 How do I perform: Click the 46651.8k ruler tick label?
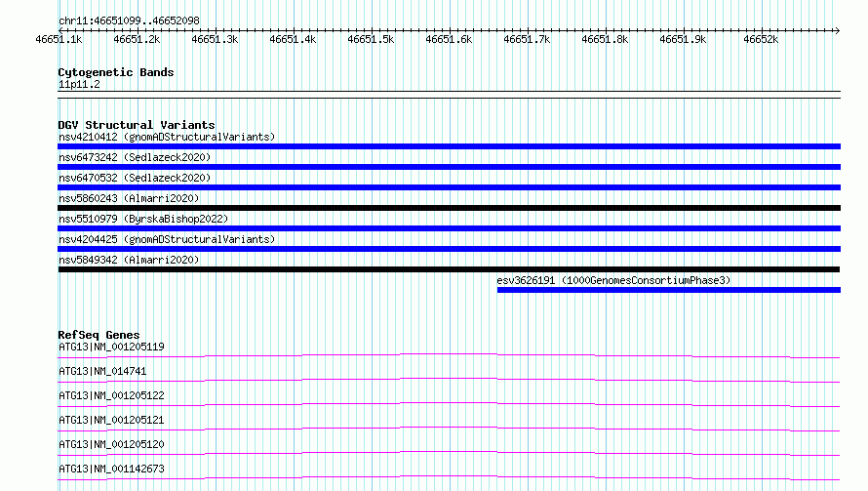[x=605, y=39]
